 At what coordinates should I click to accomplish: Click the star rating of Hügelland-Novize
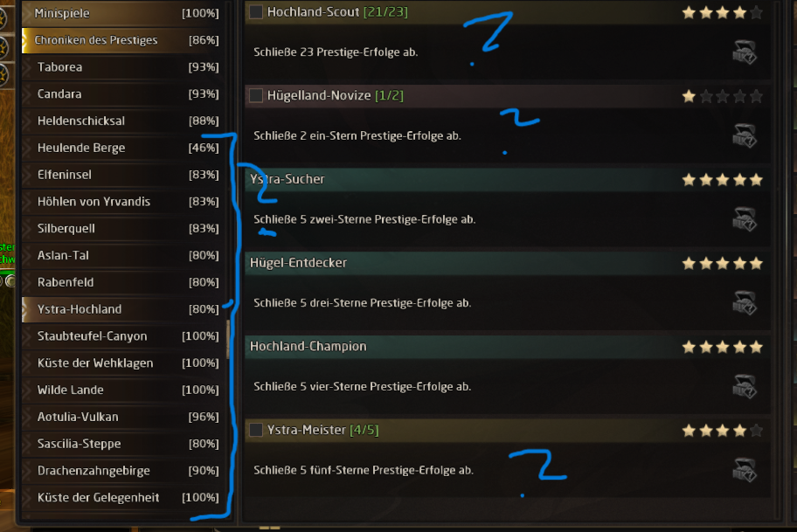point(722,96)
